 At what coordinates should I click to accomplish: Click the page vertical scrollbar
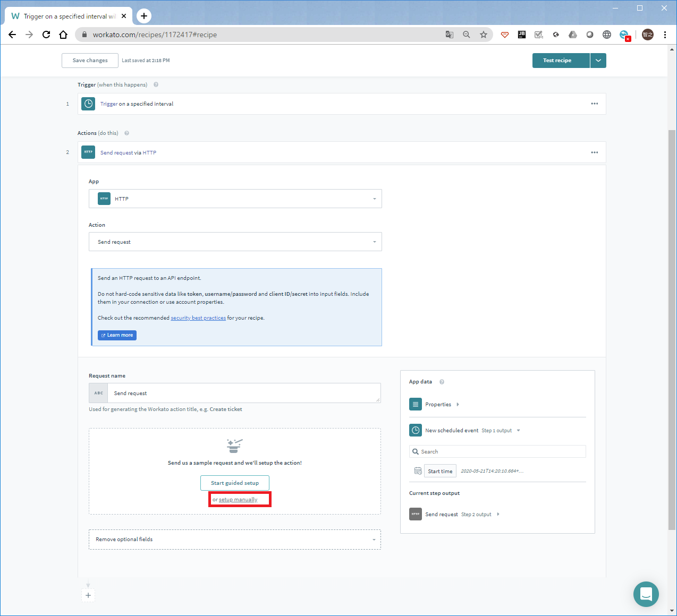672,329
